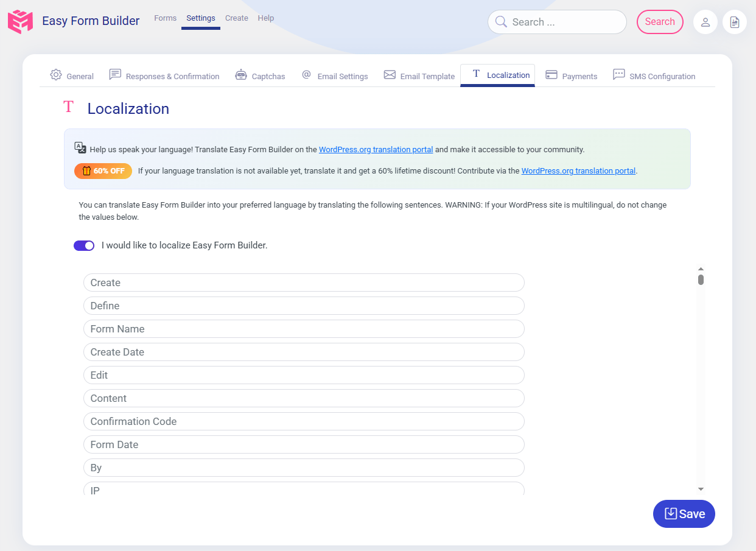Select the Email Template envelope icon
Viewport: 756px width, 551px height.
(389, 74)
